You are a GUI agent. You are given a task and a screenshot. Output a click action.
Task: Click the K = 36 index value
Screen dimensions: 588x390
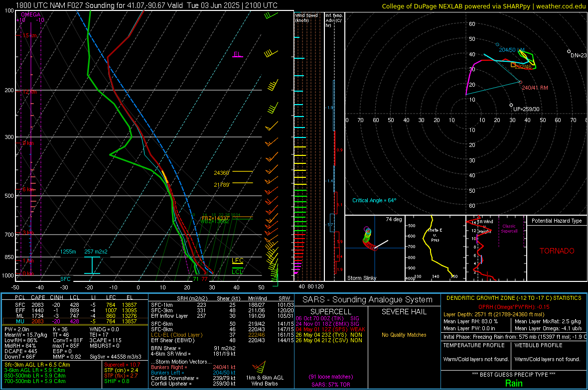pos(60,329)
